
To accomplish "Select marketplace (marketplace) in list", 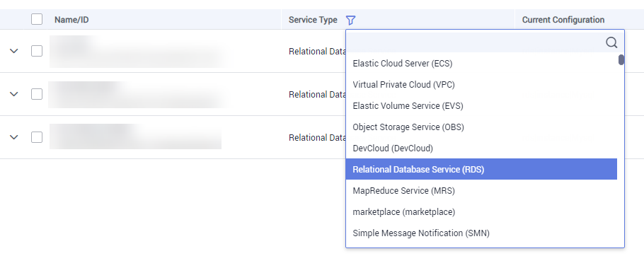I will tap(481, 211).
